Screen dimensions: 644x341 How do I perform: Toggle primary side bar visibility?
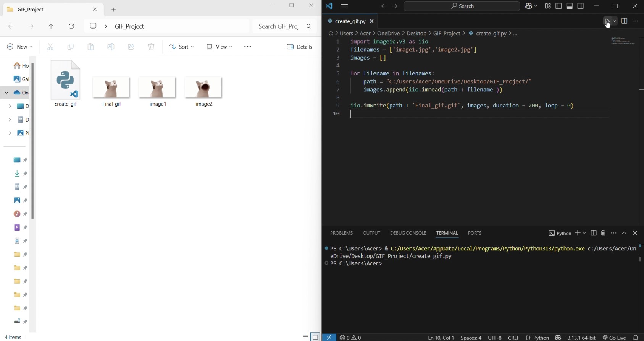[x=558, y=6]
